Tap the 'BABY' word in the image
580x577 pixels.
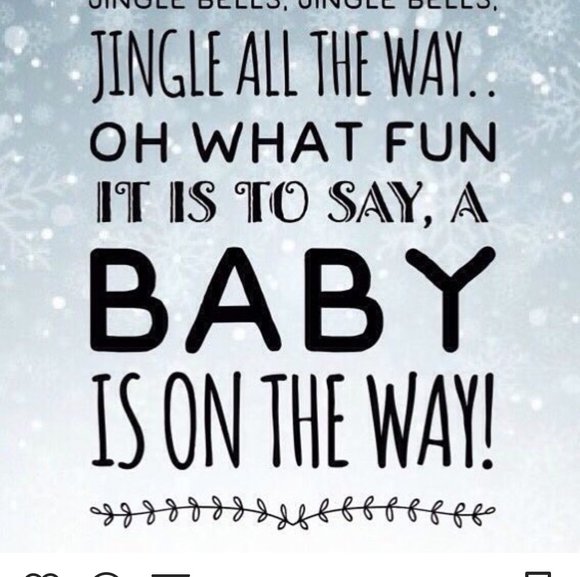[292, 300]
